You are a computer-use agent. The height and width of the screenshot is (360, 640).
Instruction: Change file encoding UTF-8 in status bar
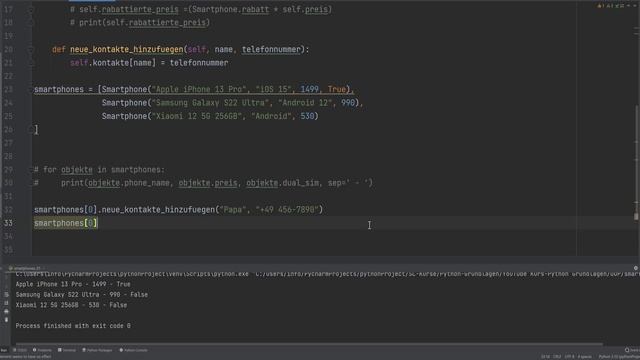pyautogui.click(x=569, y=357)
